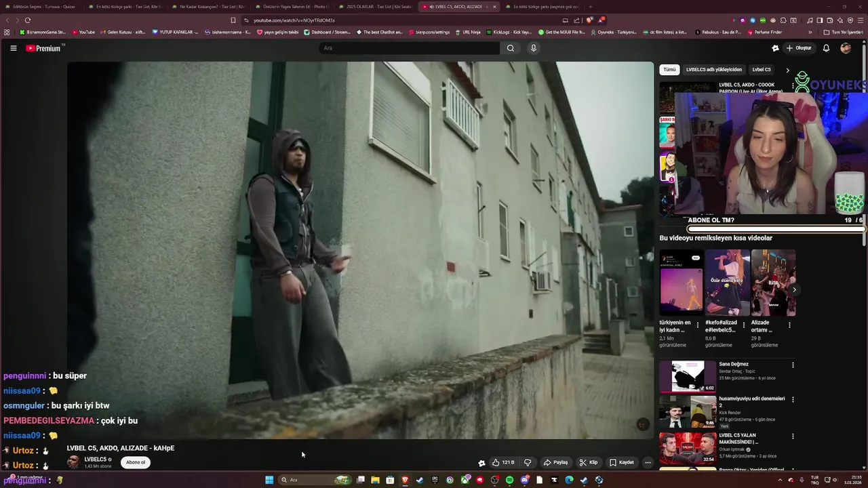Open husamvivyivyu edit denemeleri 2 title
This screenshot has height=488, width=868.
tap(751, 402)
